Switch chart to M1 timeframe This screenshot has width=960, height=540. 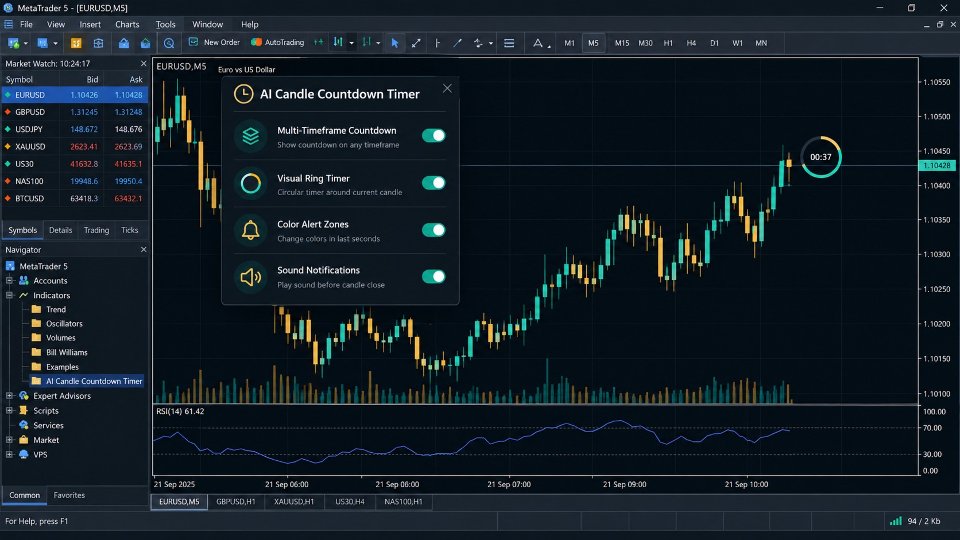[x=569, y=43]
